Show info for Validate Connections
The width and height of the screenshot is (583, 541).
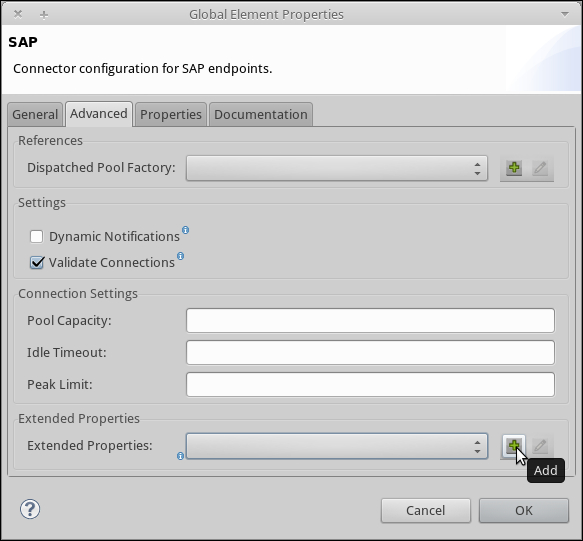tap(180, 256)
